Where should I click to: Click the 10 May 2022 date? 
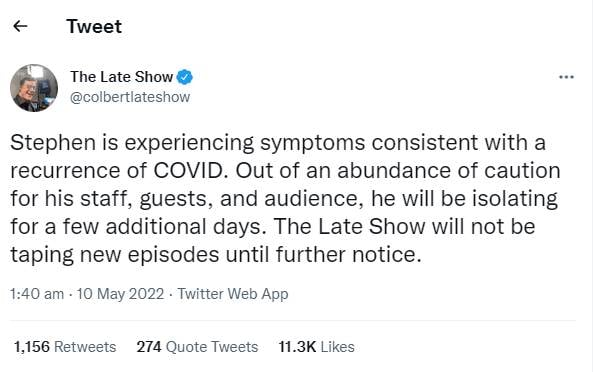pyautogui.click(x=120, y=294)
